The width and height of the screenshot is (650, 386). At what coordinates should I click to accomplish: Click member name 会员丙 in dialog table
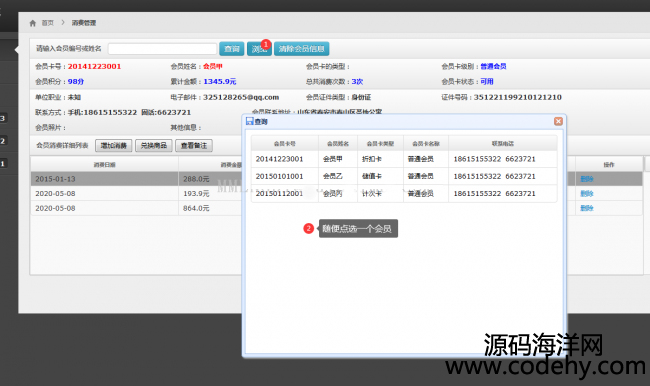tap(333, 194)
